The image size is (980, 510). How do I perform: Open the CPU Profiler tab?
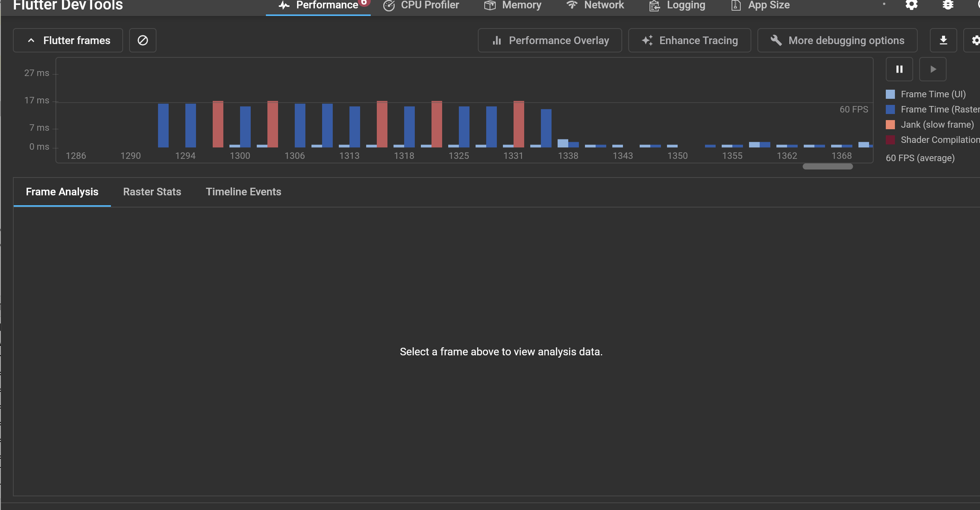pos(421,5)
